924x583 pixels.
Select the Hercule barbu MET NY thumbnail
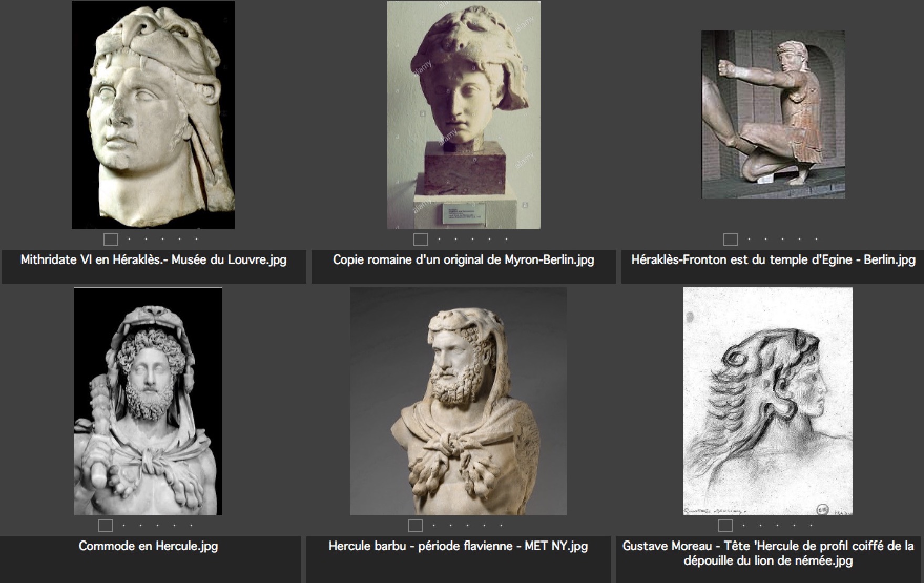coord(459,401)
